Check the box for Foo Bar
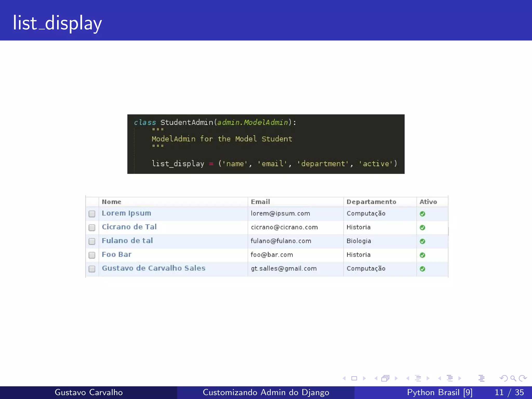Screen dimensions: 532x399 92,255
